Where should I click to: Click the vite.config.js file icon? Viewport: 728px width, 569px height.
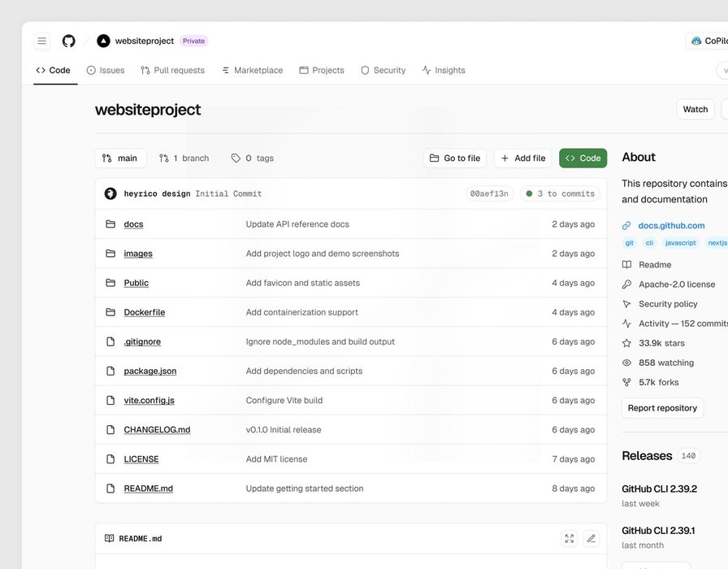pyautogui.click(x=110, y=400)
